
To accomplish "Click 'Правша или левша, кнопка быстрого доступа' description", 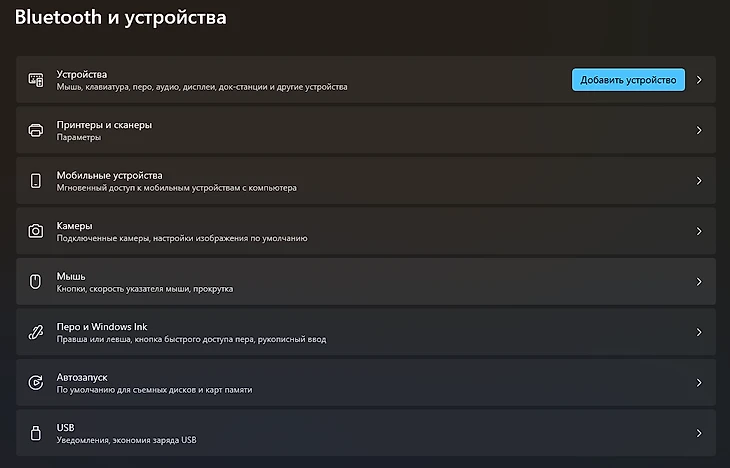I will pos(191,339).
